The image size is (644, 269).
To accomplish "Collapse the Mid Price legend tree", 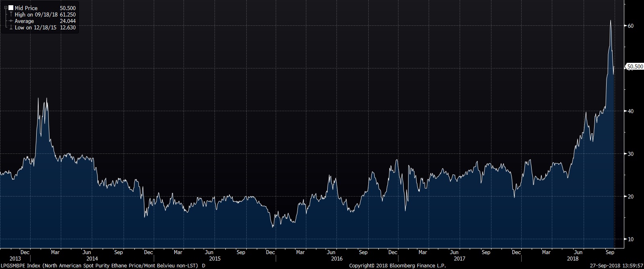I will [6, 8].
